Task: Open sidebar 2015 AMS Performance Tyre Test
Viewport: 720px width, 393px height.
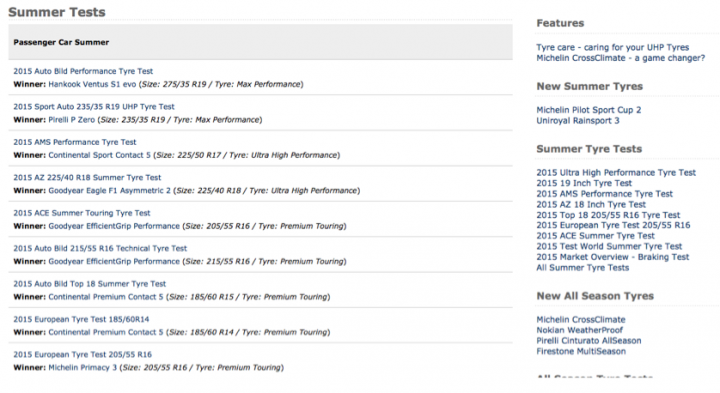Action: point(604,194)
